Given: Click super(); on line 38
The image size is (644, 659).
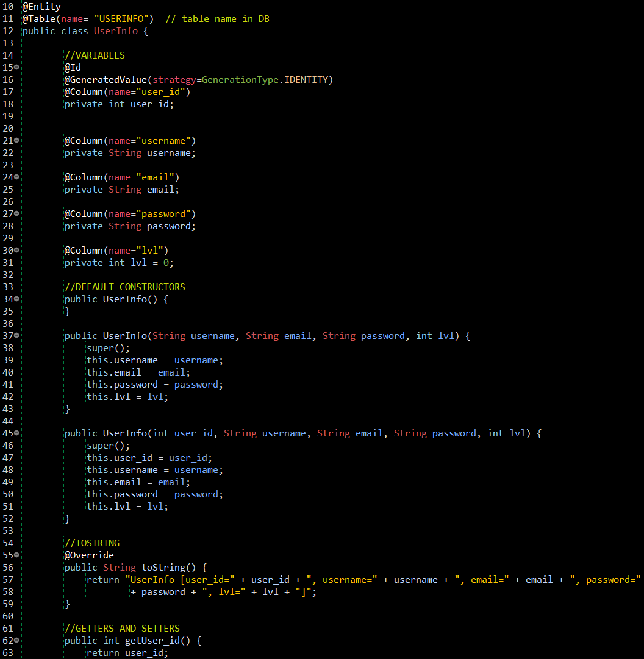Looking at the screenshot, I should click(108, 348).
